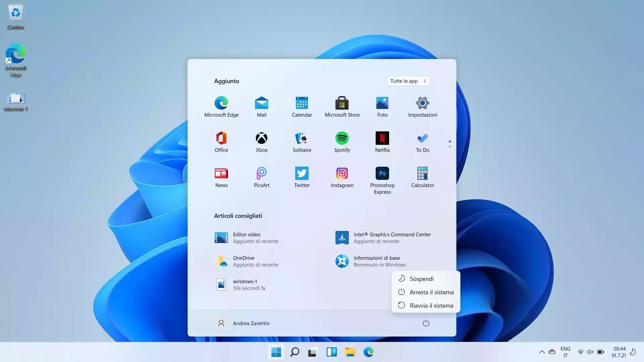Click the Search icon on the taskbar
The height and width of the screenshot is (362, 644).
(x=294, y=352)
